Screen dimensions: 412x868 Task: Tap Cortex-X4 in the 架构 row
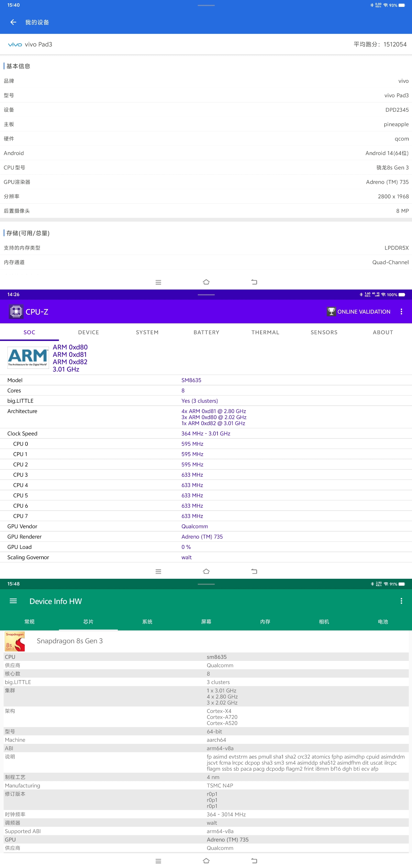click(219, 711)
